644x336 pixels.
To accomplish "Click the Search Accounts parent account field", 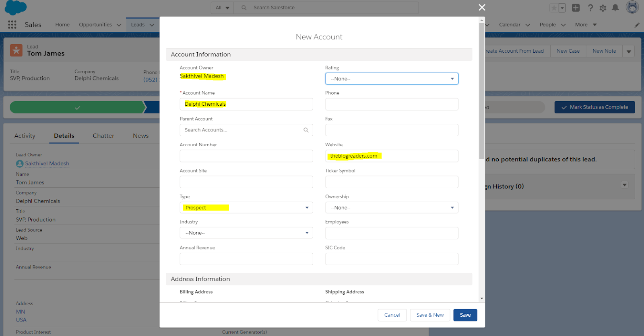I will [x=246, y=130].
